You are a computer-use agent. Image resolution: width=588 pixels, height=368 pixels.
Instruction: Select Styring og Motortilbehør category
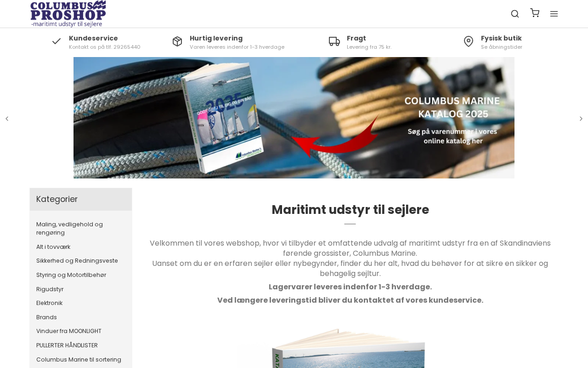pyautogui.click(x=71, y=275)
